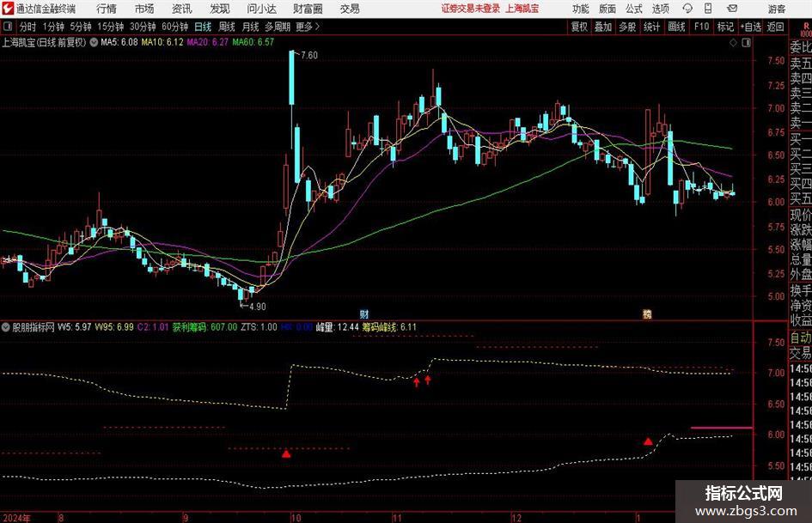Click the 多股 toolbar button

(x=627, y=27)
